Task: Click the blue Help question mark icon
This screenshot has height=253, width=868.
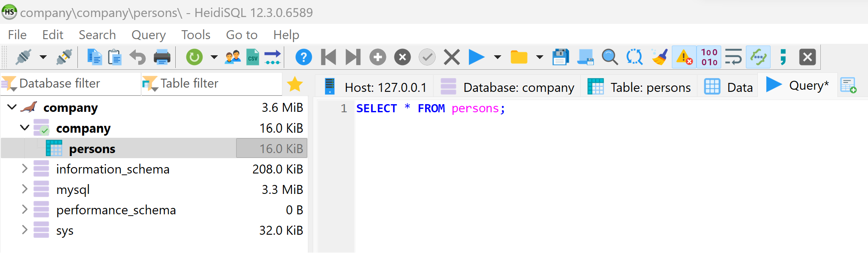Action: pos(304,57)
